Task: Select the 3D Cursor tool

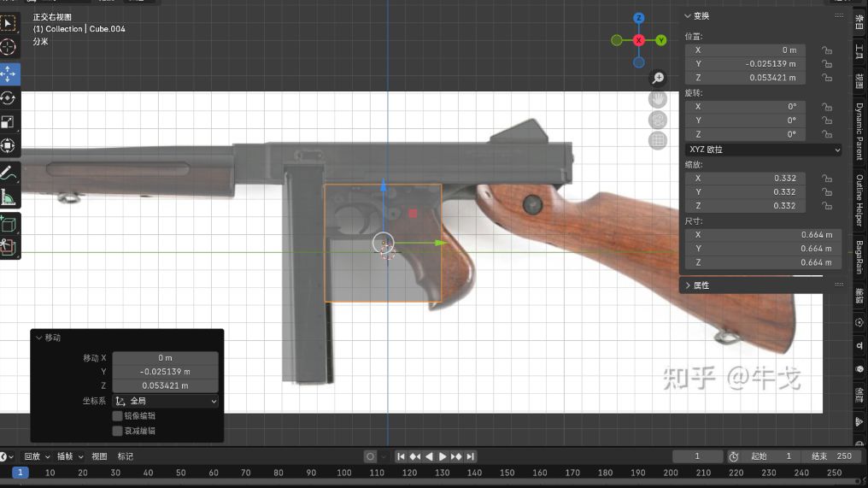Action: tap(9, 48)
